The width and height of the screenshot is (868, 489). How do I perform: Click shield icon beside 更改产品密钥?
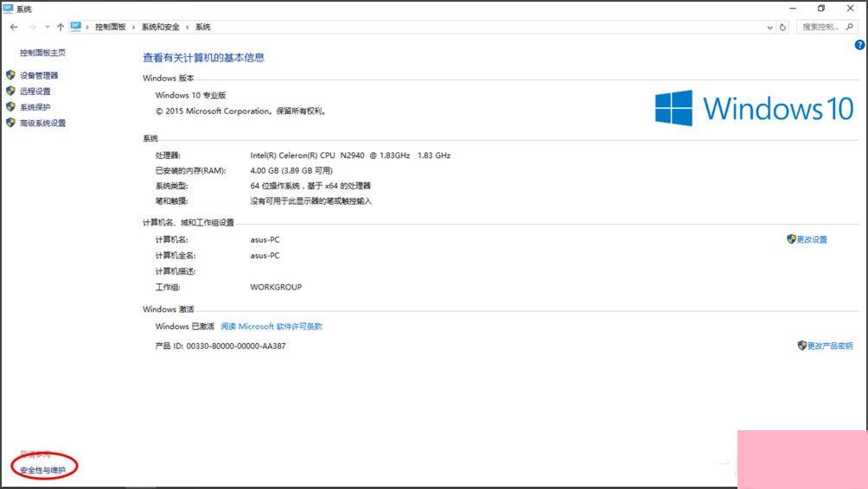[802, 346]
